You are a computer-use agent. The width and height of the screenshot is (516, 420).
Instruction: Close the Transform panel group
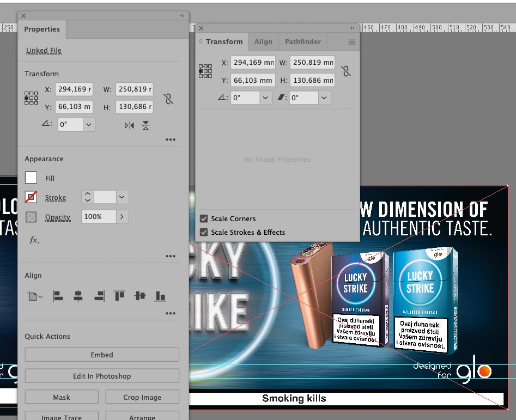click(x=201, y=28)
